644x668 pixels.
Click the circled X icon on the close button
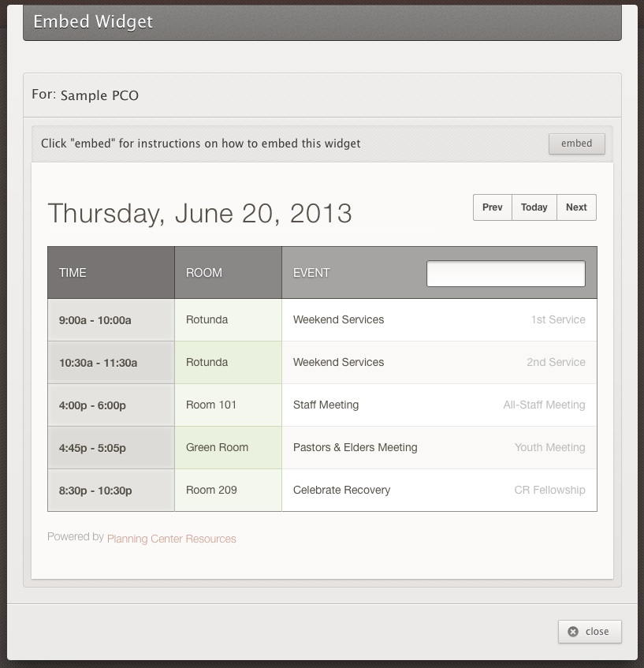(573, 631)
